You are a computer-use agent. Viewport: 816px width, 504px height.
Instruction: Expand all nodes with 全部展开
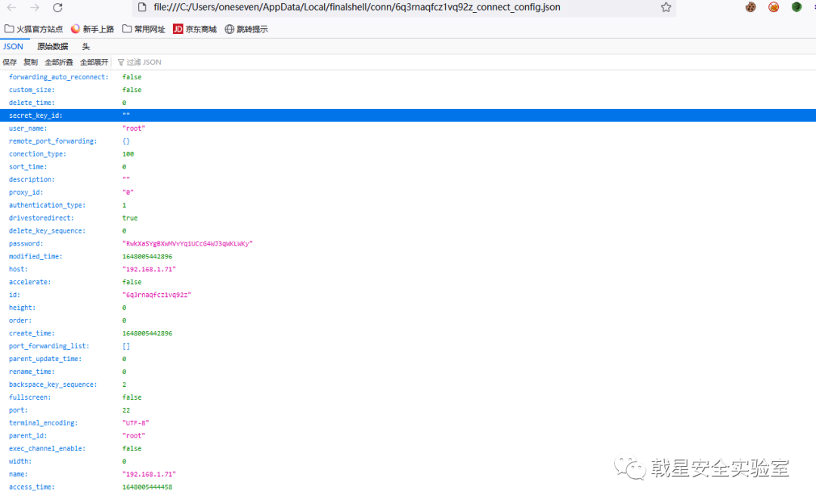pos(94,62)
